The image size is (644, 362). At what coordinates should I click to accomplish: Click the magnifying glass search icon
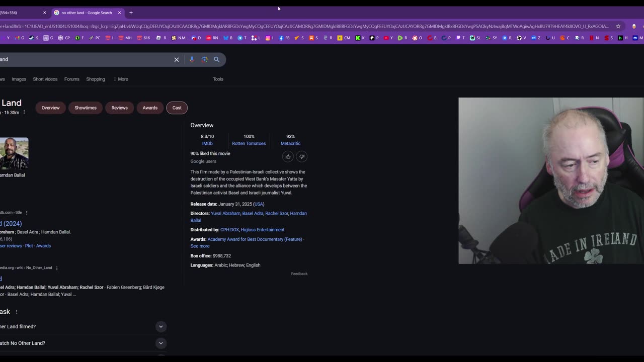pyautogui.click(x=217, y=59)
